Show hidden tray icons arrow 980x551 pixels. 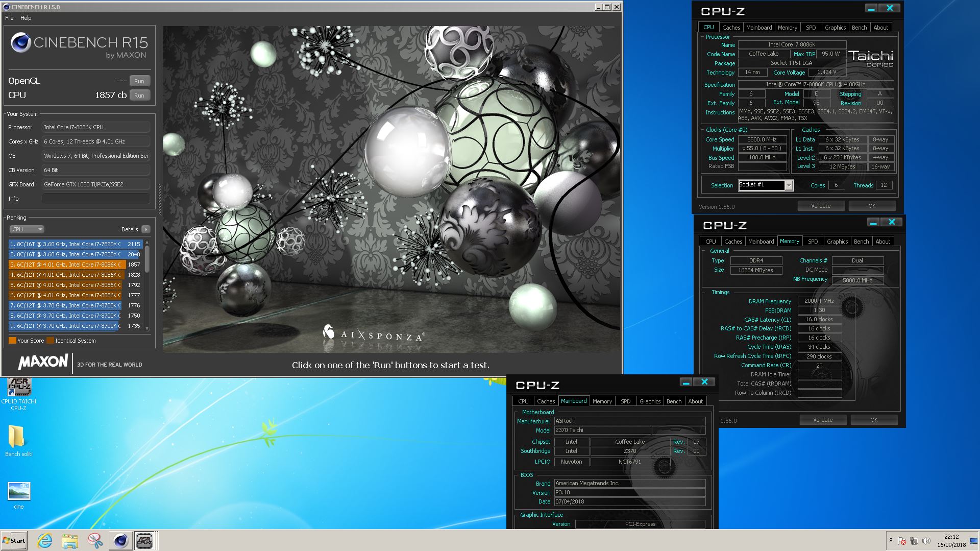click(x=891, y=540)
